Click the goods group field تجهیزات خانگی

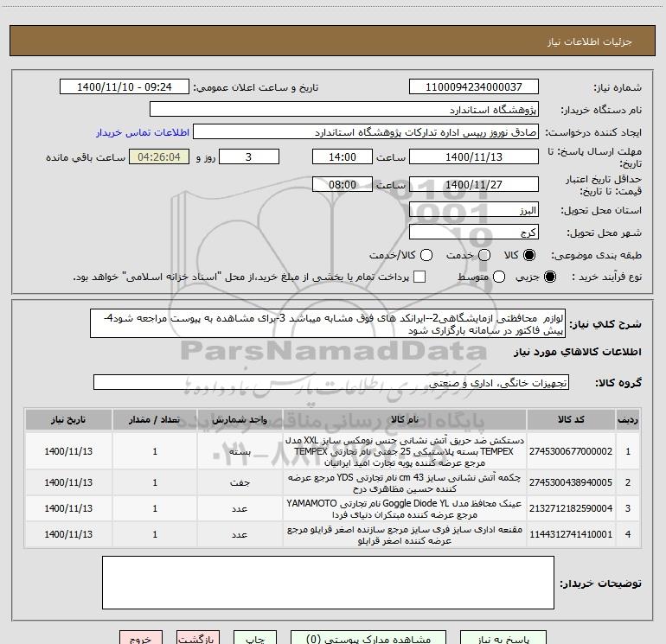pos(331,382)
